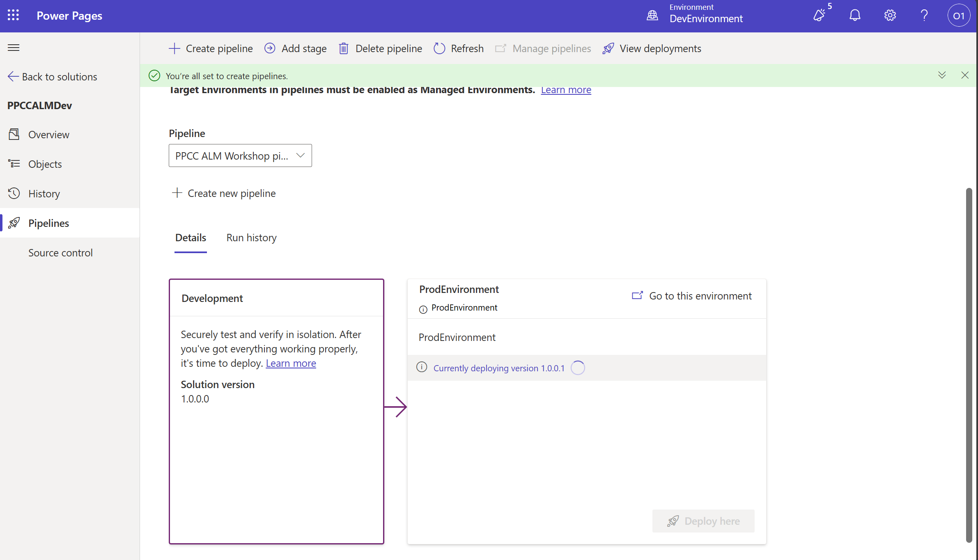Screen dimensions: 978x560
Task: Open View deployments rocket button
Action: [x=652, y=48]
